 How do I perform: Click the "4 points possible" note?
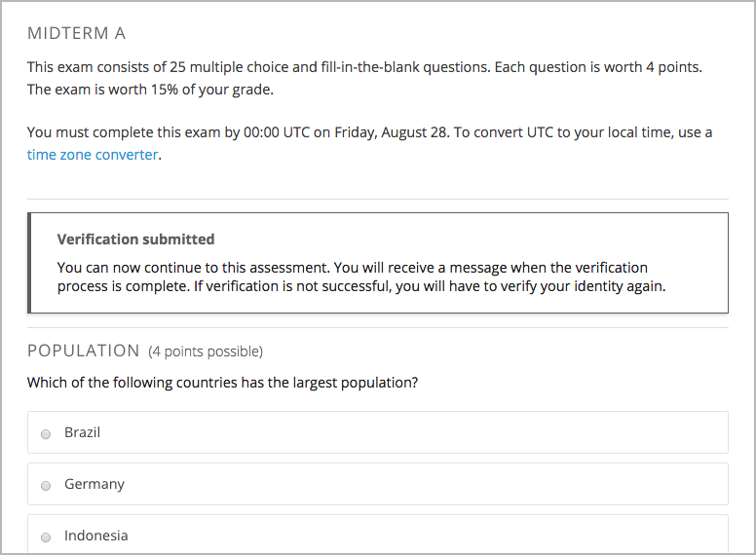coord(206,351)
